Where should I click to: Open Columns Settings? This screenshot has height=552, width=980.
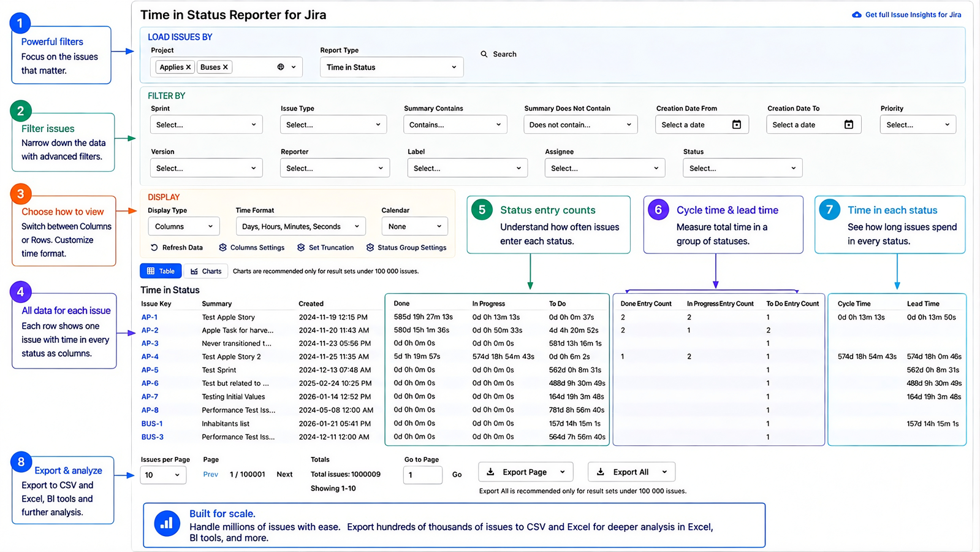coord(251,248)
